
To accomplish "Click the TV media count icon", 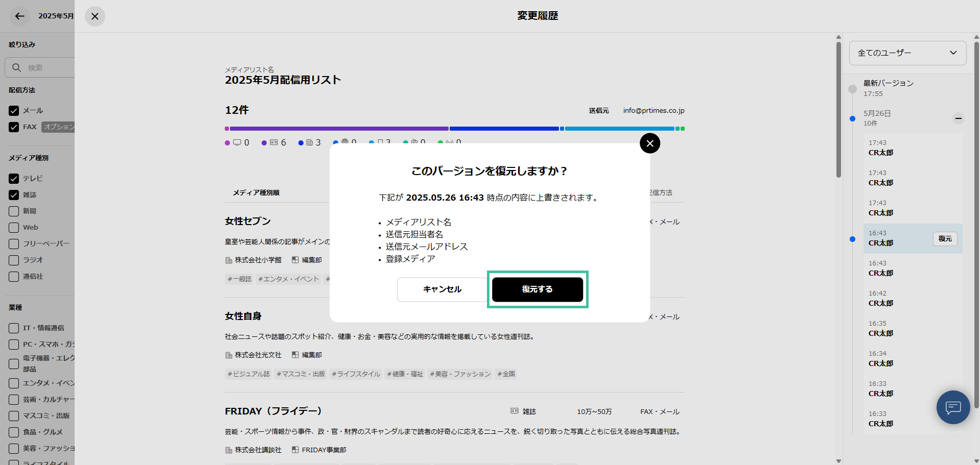I will pos(237,143).
